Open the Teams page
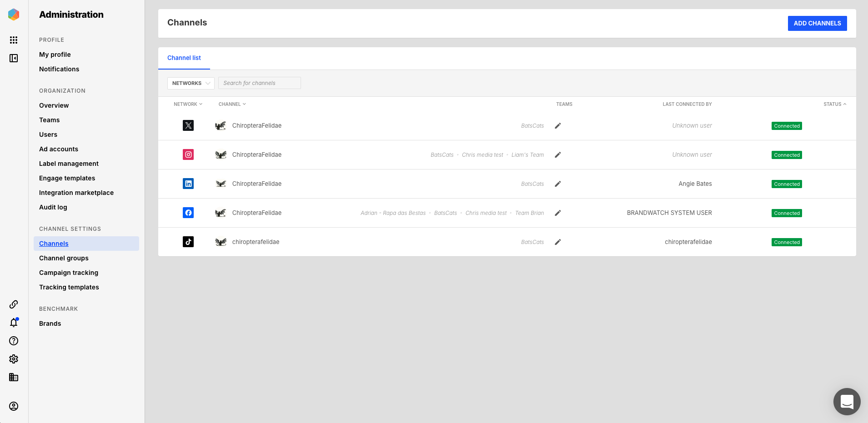The height and width of the screenshot is (423, 868). click(50, 120)
